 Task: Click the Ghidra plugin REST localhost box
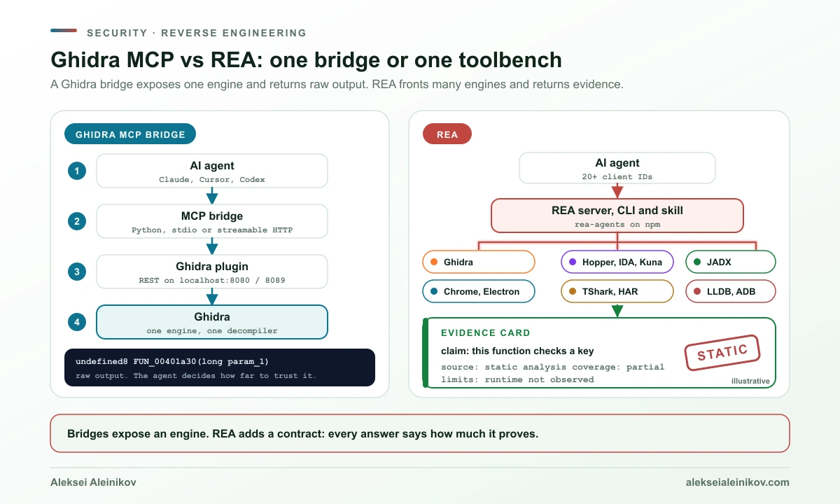pyautogui.click(x=212, y=272)
